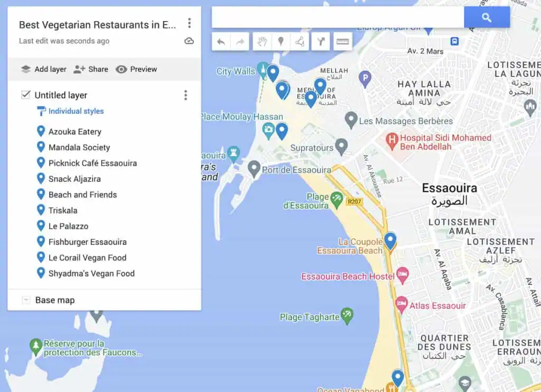This screenshot has height=392, width=541.
Task: Click the Hospital Sidi Mohamed marker
Action: [x=391, y=141]
